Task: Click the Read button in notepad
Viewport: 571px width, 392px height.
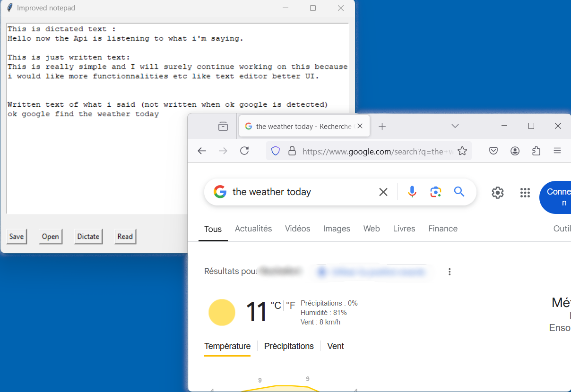Action: pos(125,237)
